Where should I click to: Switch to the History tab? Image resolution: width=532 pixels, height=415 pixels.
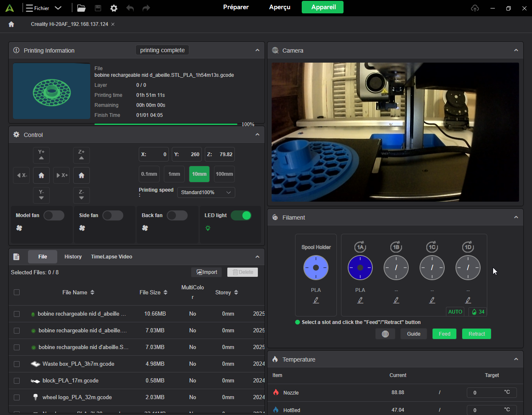[73, 257]
